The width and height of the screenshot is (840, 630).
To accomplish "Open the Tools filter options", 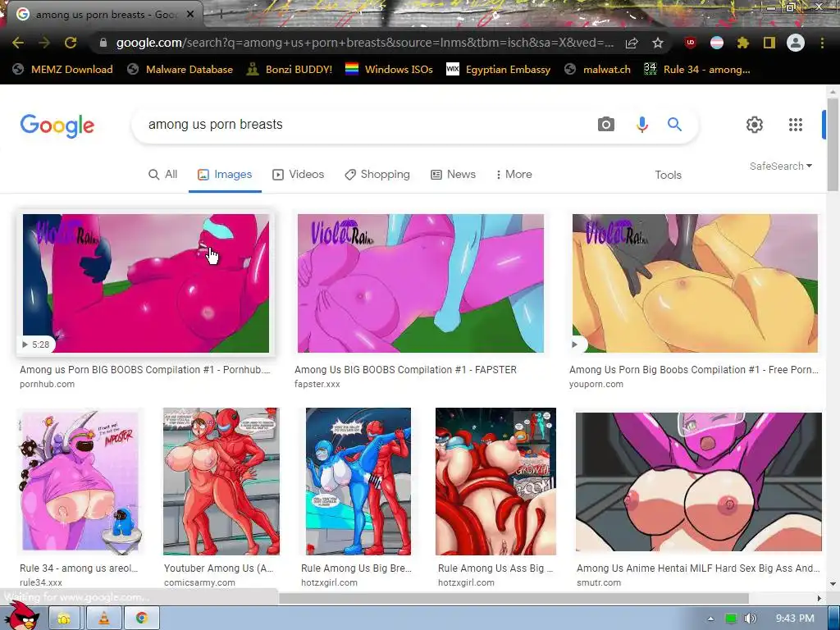I will [x=668, y=176].
